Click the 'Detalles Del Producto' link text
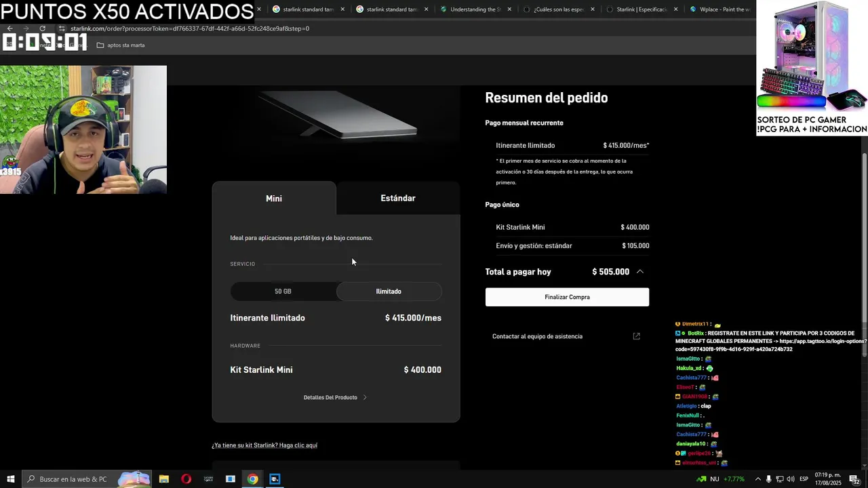The image size is (868, 488). click(330, 398)
